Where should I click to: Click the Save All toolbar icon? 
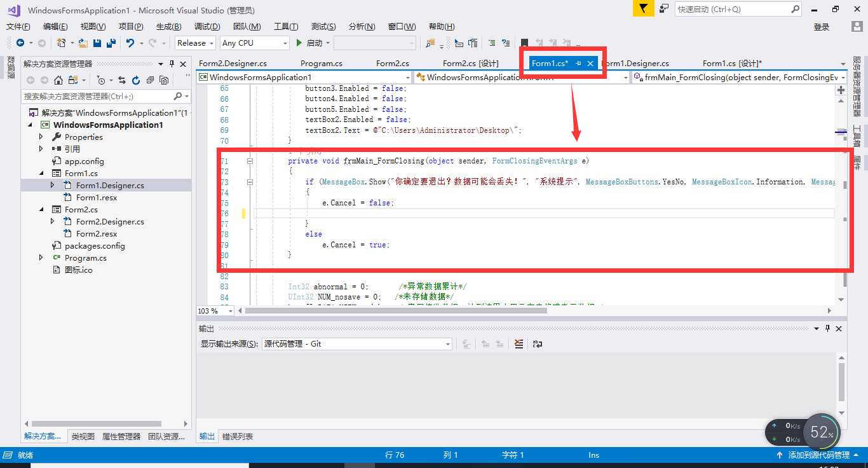pyautogui.click(x=111, y=43)
